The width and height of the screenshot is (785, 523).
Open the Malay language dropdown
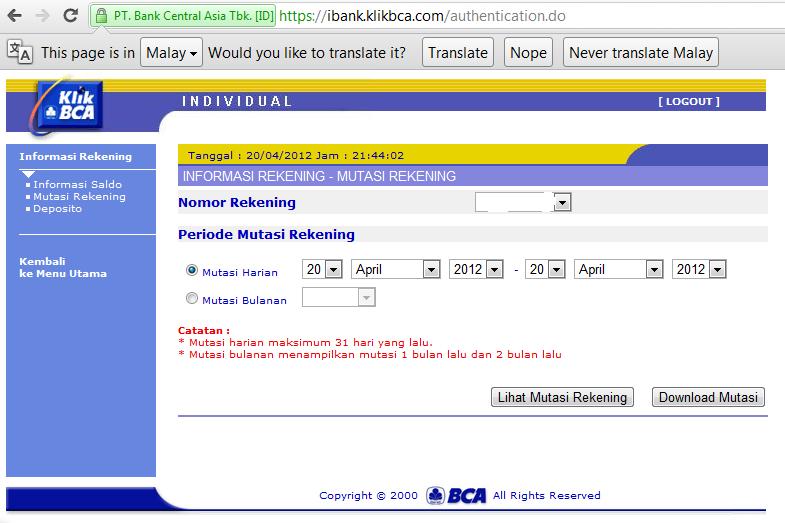[171, 52]
